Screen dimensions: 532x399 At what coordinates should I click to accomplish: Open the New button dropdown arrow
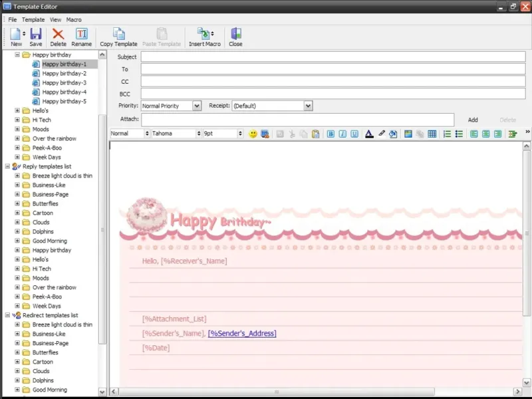coord(24,34)
